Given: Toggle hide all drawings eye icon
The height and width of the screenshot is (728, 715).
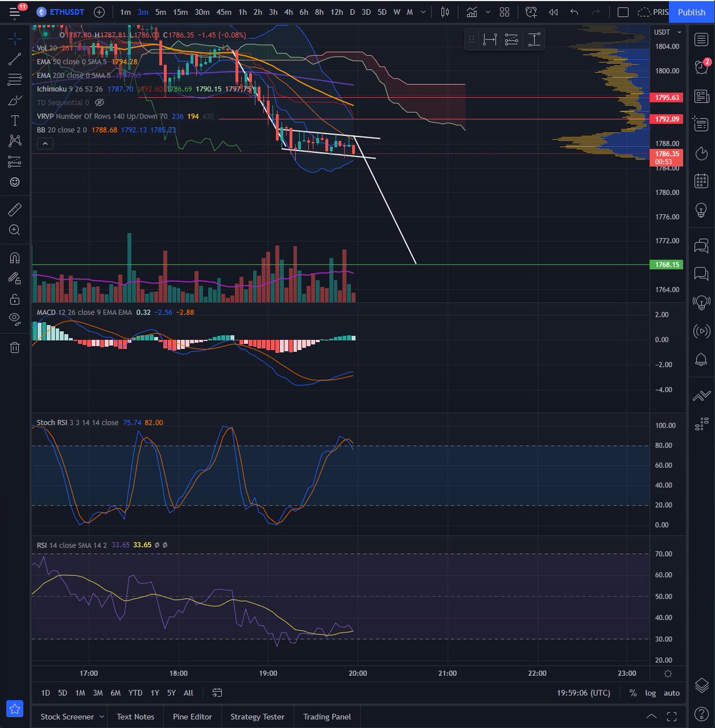Looking at the screenshot, I should coord(15,319).
